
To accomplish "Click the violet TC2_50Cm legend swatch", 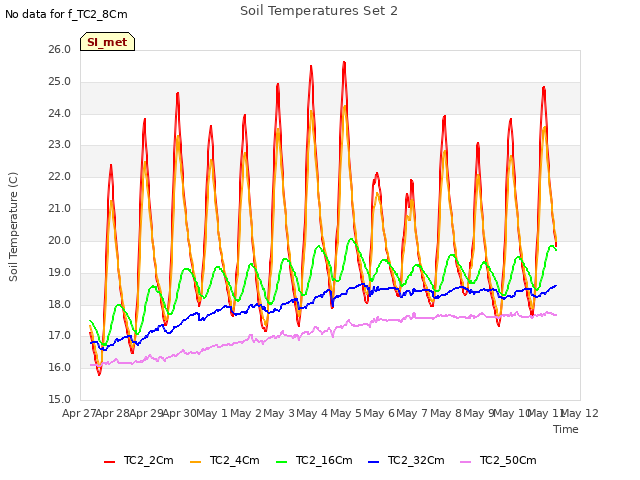I will pyautogui.click(x=465, y=462).
